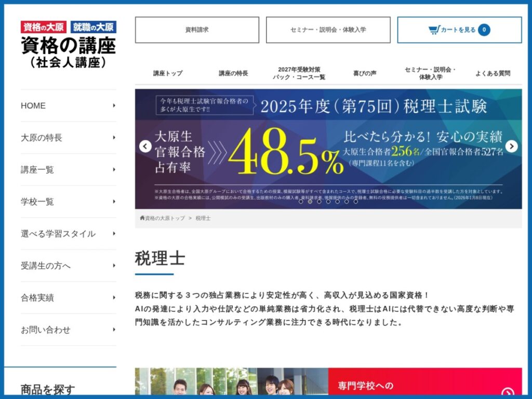Image resolution: width=532 pixels, height=399 pixels.
Task: Click 資格の大原トップ breadcrumb link
Action: (x=165, y=218)
